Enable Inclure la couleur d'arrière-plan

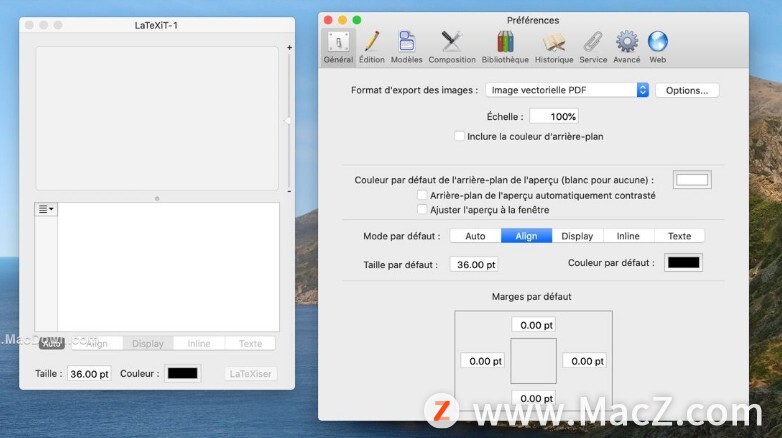pos(459,136)
